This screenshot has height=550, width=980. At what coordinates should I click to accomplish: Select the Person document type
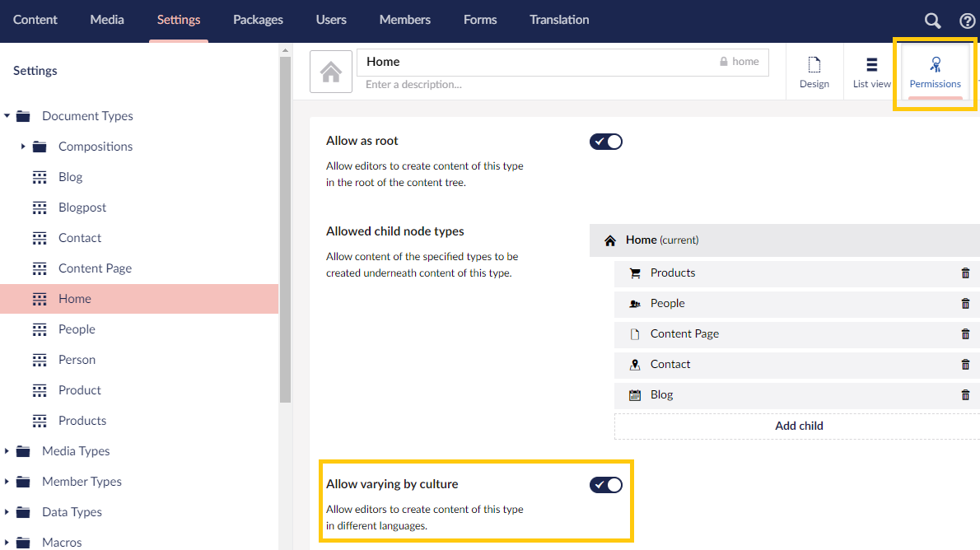(77, 359)
